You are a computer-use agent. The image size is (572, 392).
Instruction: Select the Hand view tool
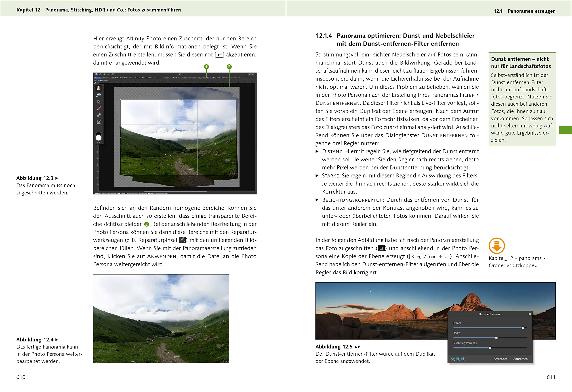point(99,88)
